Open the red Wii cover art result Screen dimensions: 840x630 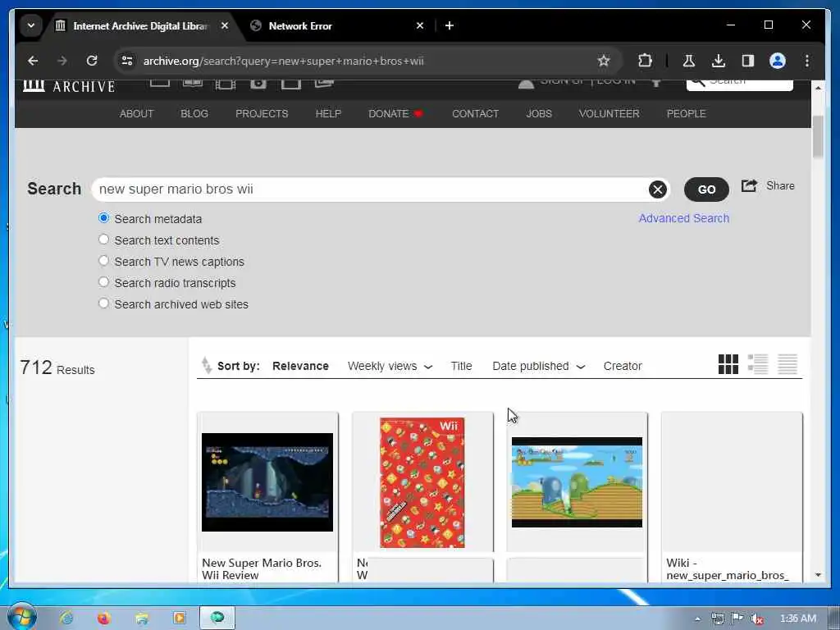pos(422,482)
